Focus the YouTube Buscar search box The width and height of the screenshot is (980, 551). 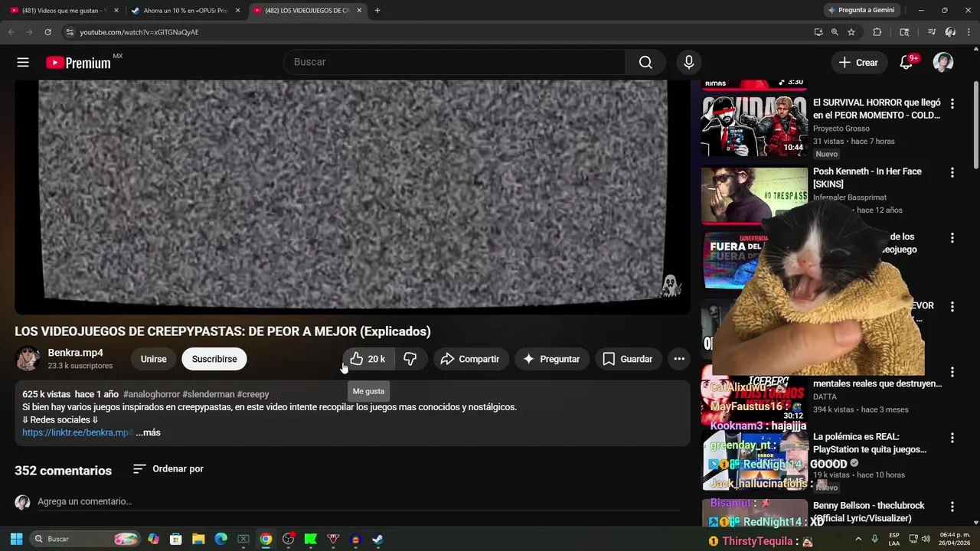click(x=455, y=62)
